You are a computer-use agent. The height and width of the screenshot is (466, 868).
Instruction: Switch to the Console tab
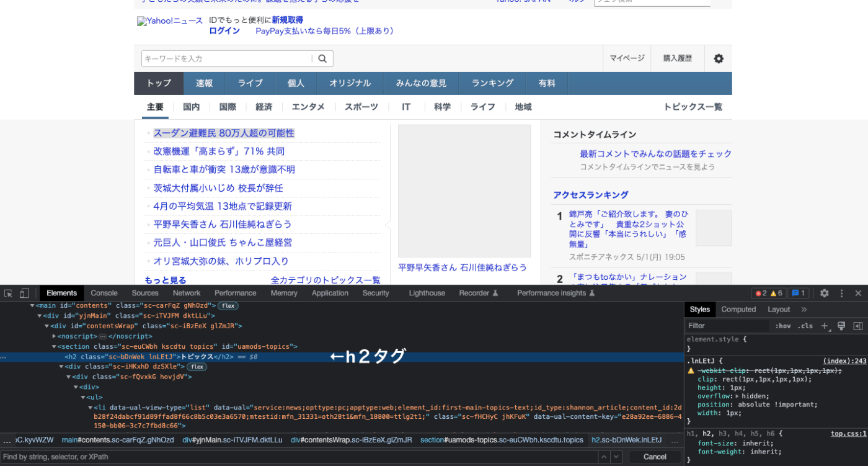[x=104, y=293]
